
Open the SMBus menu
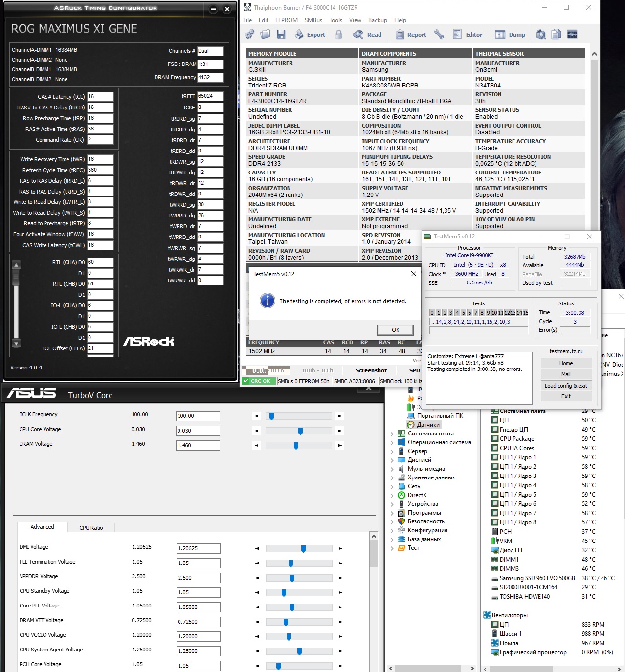tap(313, 20)
